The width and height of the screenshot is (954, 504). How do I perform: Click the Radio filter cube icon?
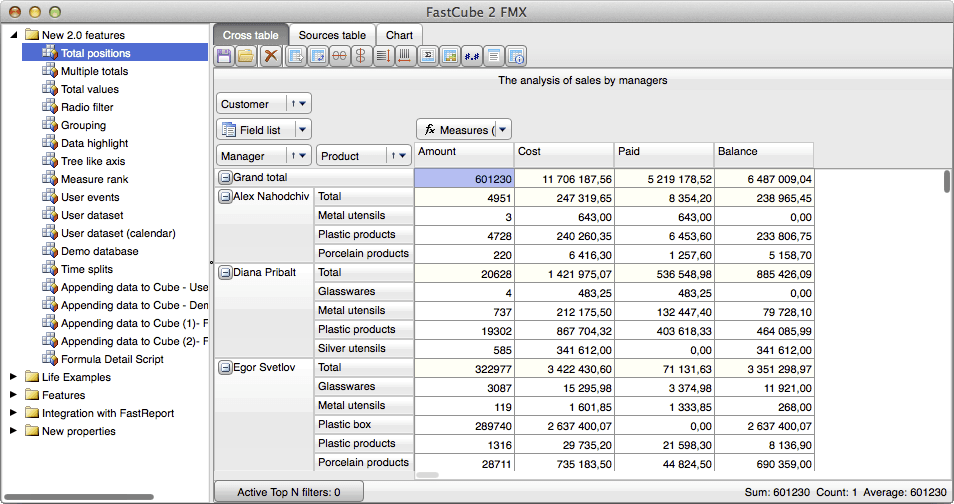click(x=50, y=107)
